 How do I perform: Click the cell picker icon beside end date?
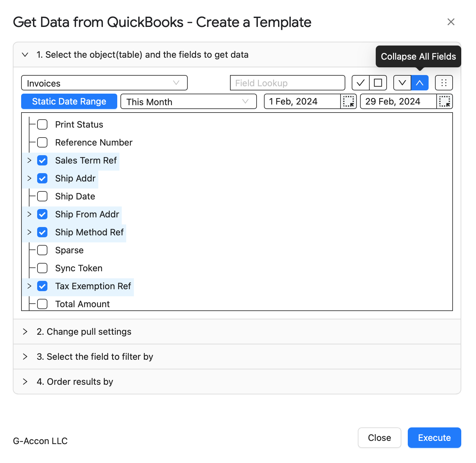point(445,101)
